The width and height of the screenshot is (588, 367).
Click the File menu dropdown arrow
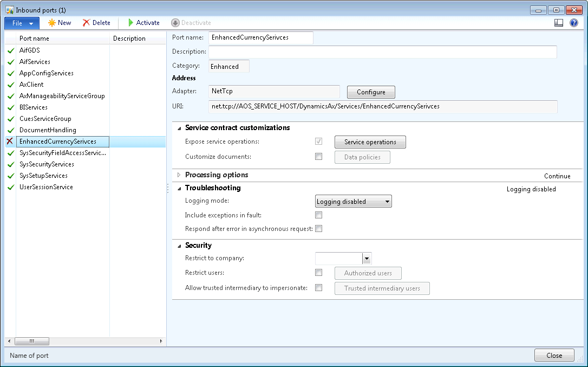pyautogui.click(x=31, y=23)
